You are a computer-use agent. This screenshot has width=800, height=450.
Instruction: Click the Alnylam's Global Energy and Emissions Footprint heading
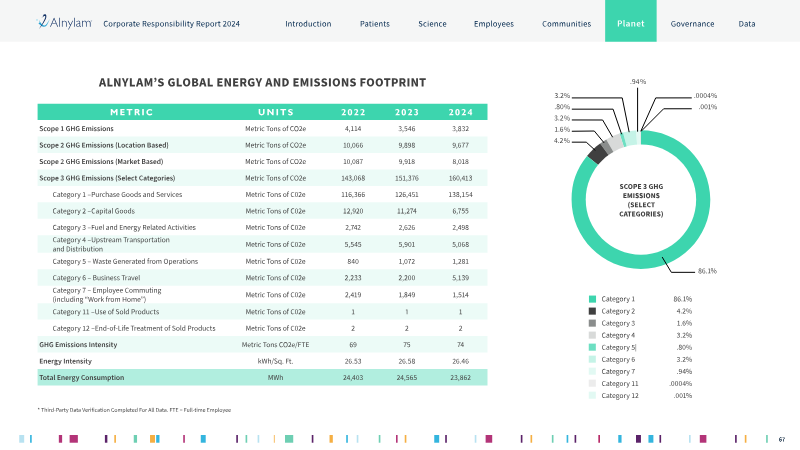tap(262, 83)
